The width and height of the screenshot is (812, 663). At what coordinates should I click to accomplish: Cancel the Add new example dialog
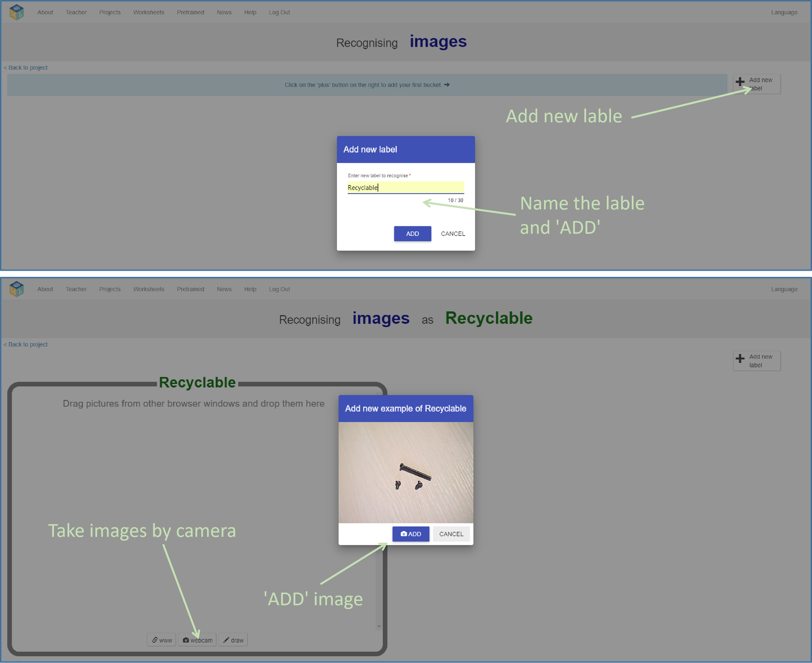tap(451, 534)
